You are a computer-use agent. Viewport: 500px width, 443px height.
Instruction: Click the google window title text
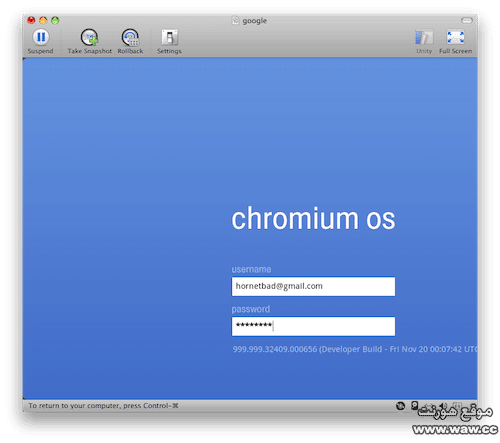[255, 21]
